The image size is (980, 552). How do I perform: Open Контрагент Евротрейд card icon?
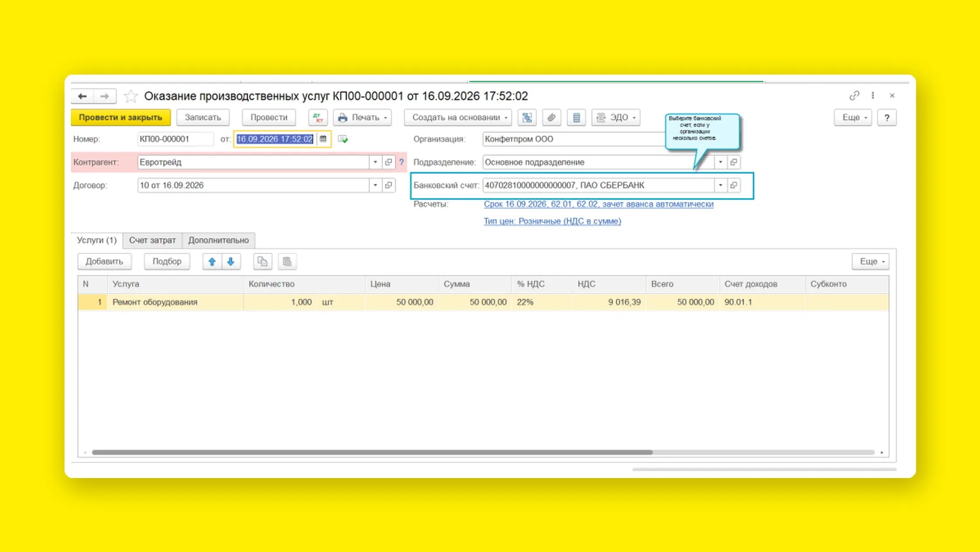[389, 162]
